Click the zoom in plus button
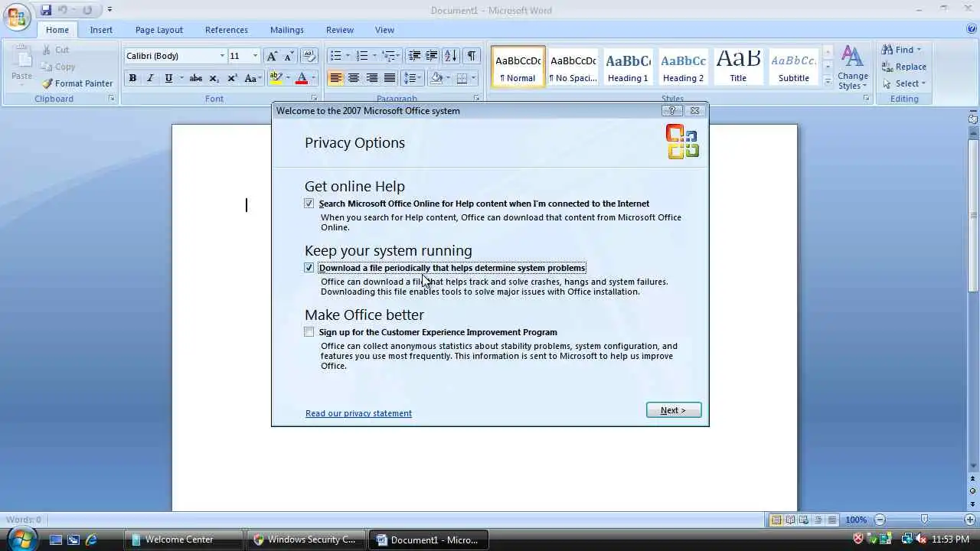 point(969,520)
